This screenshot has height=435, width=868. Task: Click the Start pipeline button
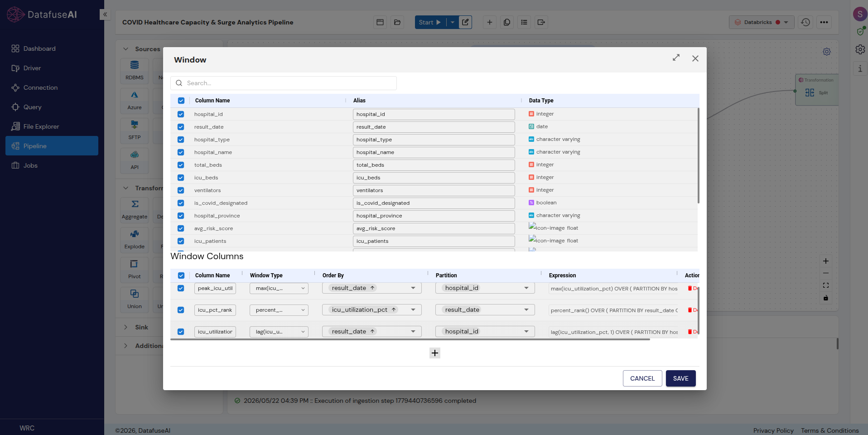click(430, 22)
